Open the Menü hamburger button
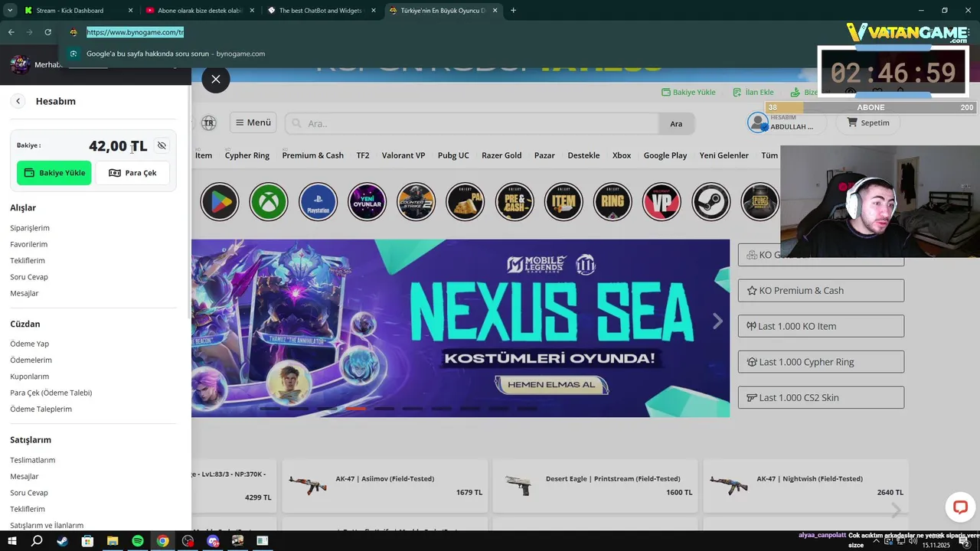 coord(253,122)
